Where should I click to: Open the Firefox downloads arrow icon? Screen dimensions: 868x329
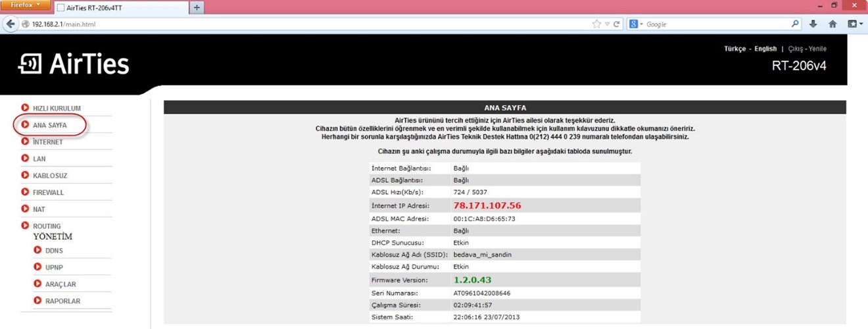coord(813,24)
